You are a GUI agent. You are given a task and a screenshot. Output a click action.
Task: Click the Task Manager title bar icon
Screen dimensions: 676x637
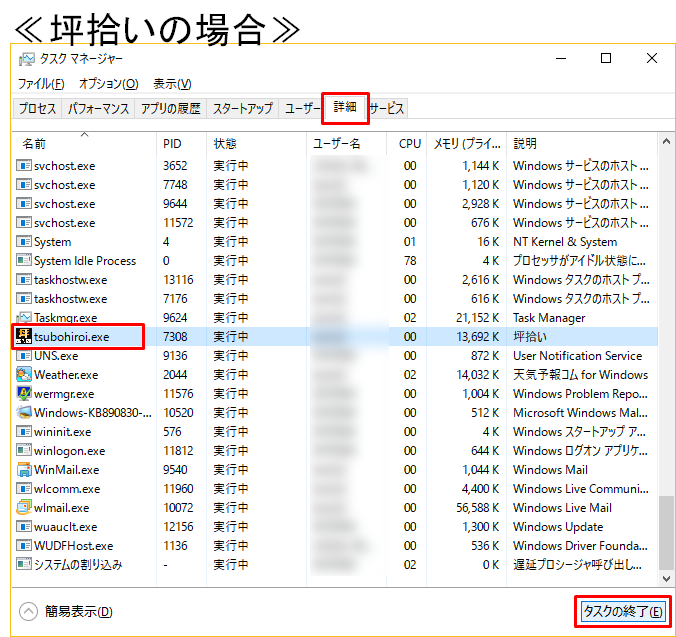(26, 59)
